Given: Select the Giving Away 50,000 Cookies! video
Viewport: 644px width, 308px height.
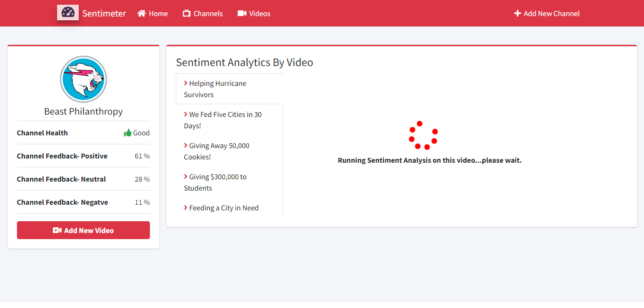Looking at the screenshot, I should (230, 151).
